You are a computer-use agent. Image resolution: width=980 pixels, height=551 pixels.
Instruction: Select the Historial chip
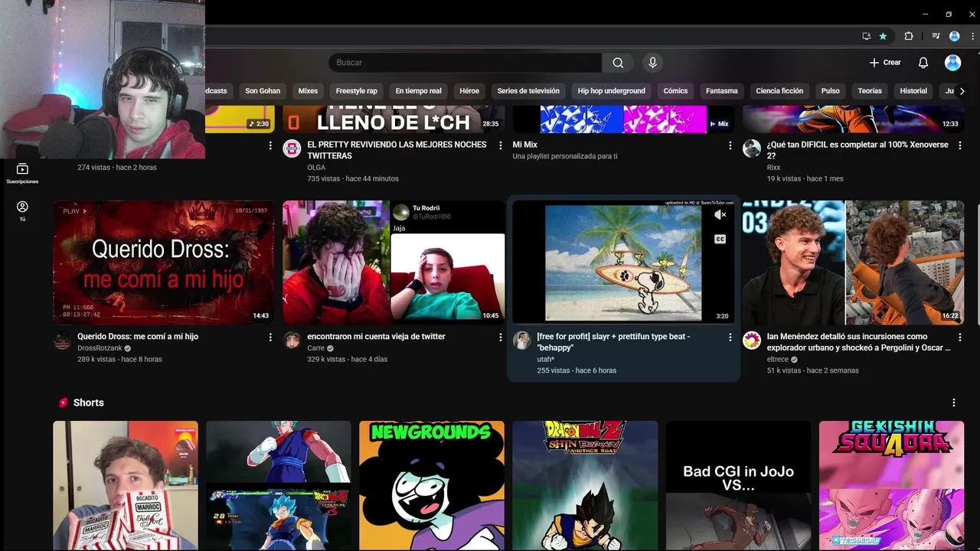tap(913, 91)
